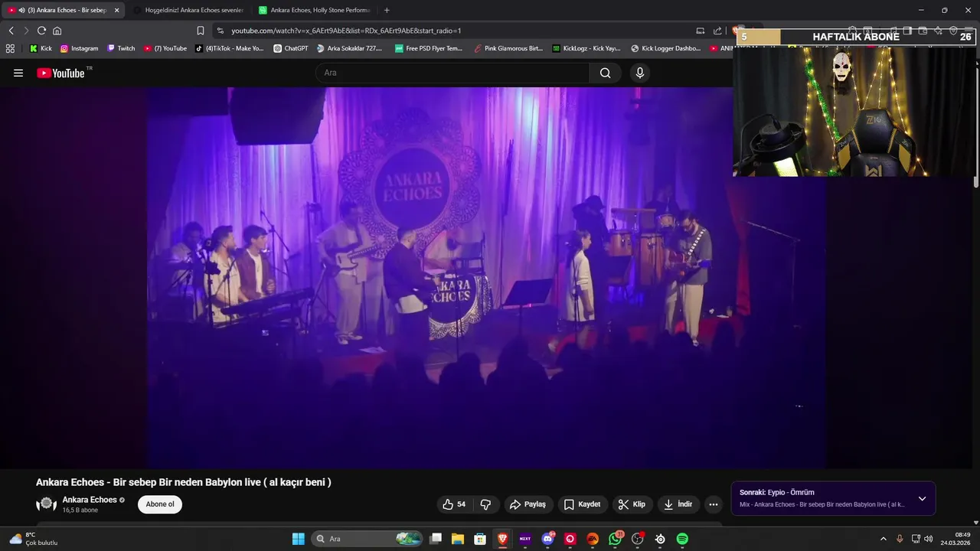Open the Instagram bookmark
Screen dimensions: 980x551
click(79, 48)
